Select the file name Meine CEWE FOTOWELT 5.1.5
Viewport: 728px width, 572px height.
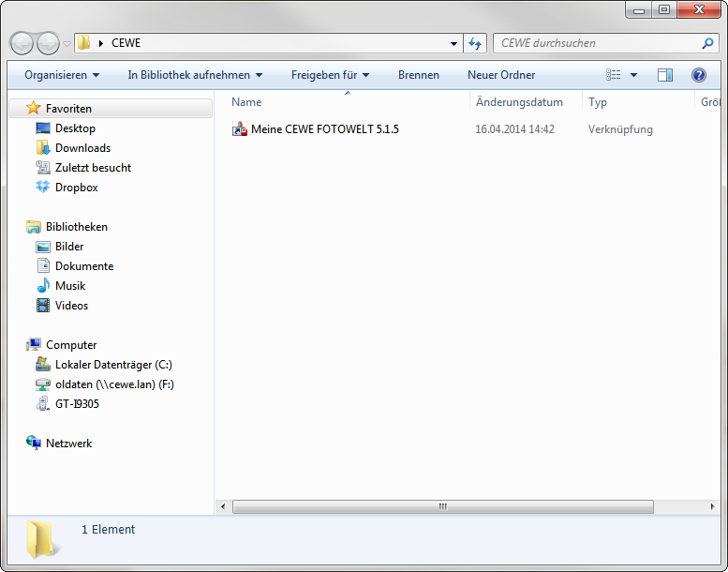pos(324,129)
